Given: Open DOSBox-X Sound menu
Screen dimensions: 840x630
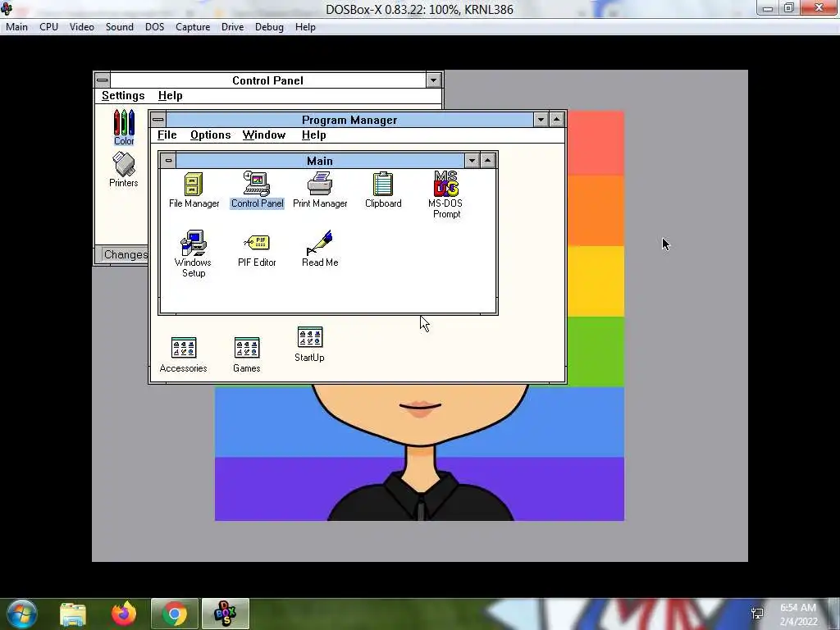Looking at the screenshot, I should point(120,27).
